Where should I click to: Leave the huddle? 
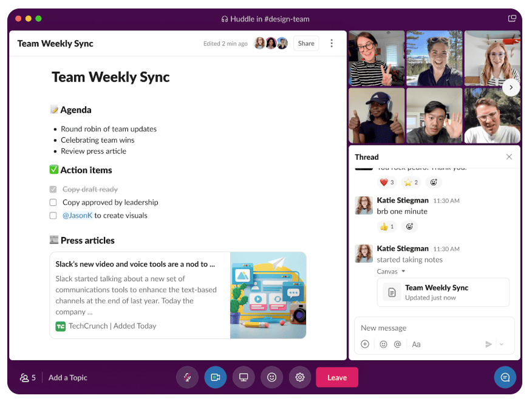[x=337, y=377]
